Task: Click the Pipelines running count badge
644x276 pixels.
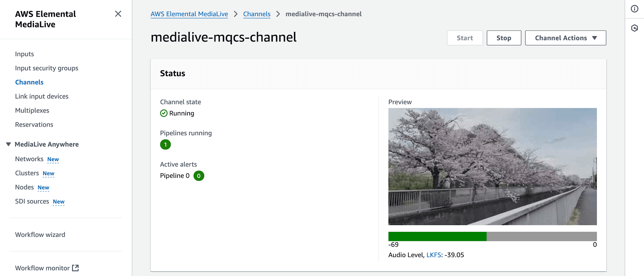Action: coord(165,144)
